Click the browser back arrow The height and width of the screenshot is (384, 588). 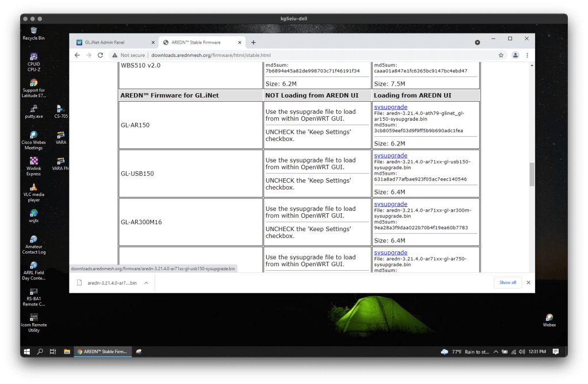click(x=77, y=55)
